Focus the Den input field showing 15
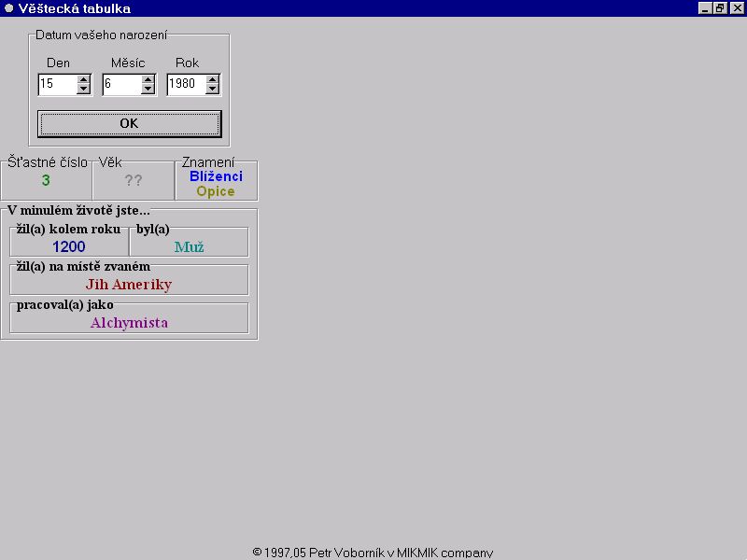747x560 pixels. [57, 85]
